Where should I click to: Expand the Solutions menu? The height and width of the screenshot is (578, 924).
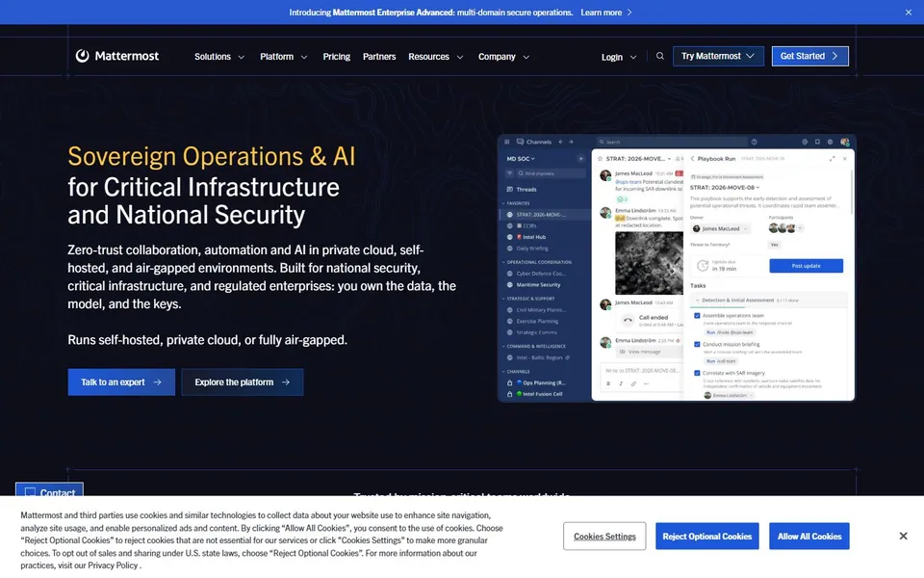pyautogui.click(x=219, y=57)
